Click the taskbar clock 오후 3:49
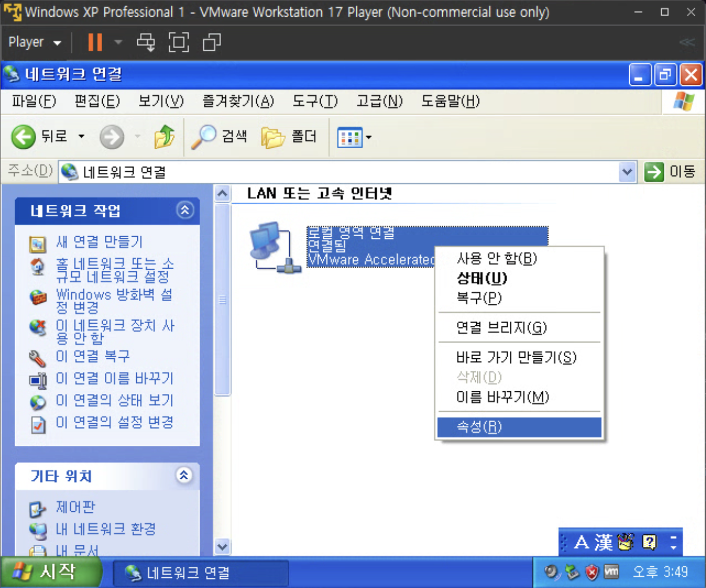The height and width of the screenshot is (588, 706). pos(660,572)
